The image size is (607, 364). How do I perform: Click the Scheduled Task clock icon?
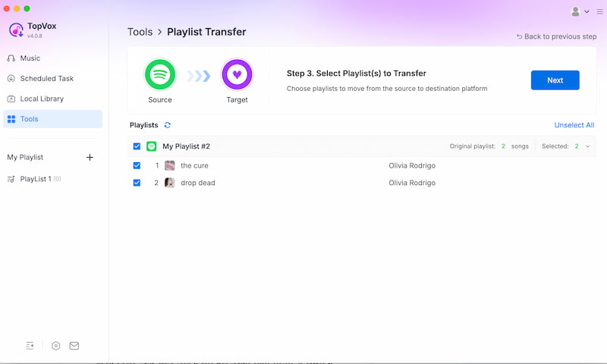pyautogui.click(x=11, y=79)
